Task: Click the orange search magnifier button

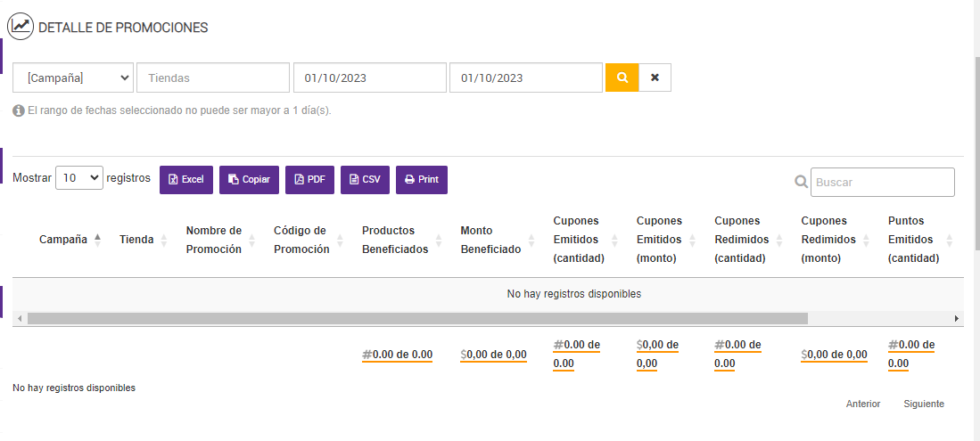Action: click(622, 78)
